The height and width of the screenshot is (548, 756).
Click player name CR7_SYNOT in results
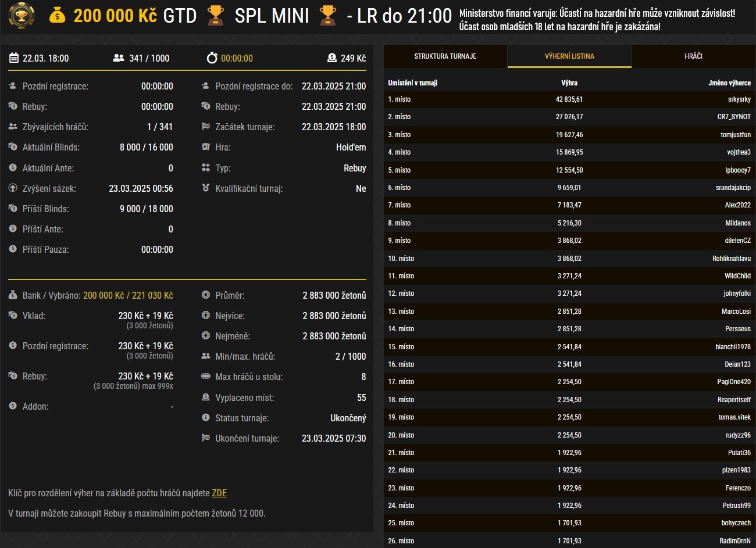point(734,117)
